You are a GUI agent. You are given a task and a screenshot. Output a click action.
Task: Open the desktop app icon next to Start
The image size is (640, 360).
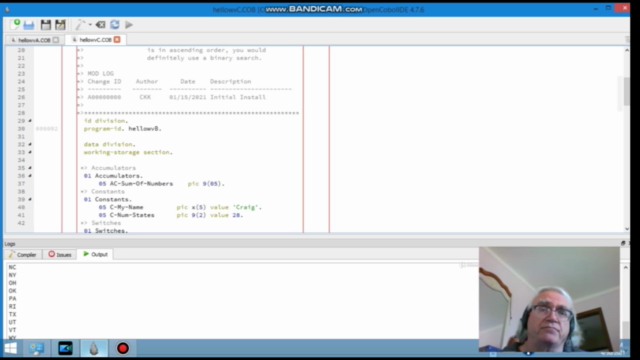(x=36, y=348)
